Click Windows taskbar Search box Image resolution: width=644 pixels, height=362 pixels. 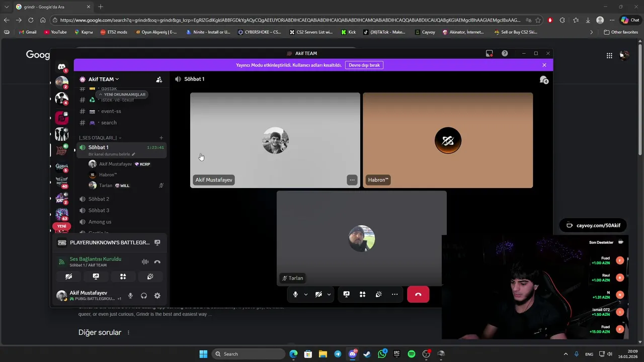pos(249,354)
